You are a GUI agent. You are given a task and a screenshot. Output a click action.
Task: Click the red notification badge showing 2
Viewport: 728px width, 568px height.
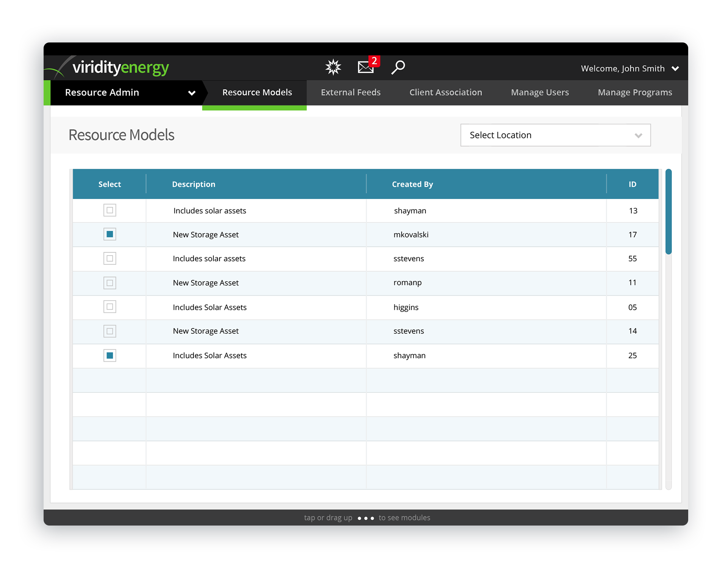(374, 61)
